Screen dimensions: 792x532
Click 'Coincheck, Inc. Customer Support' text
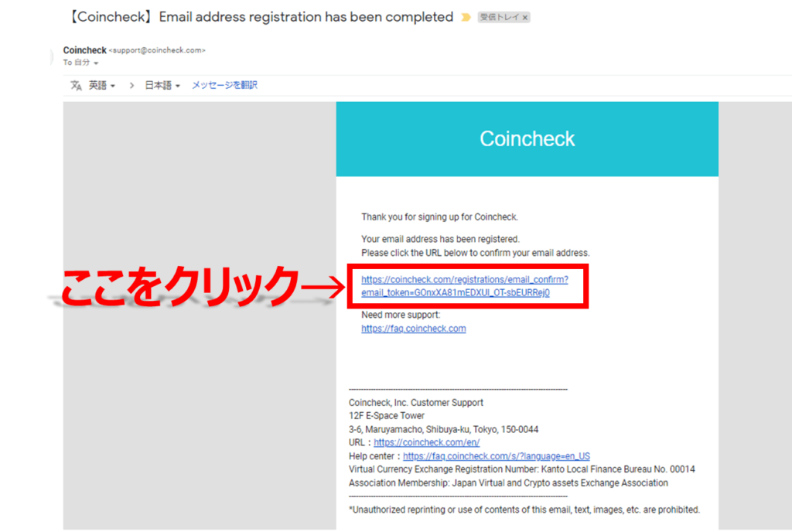click(x=415, y=403)
